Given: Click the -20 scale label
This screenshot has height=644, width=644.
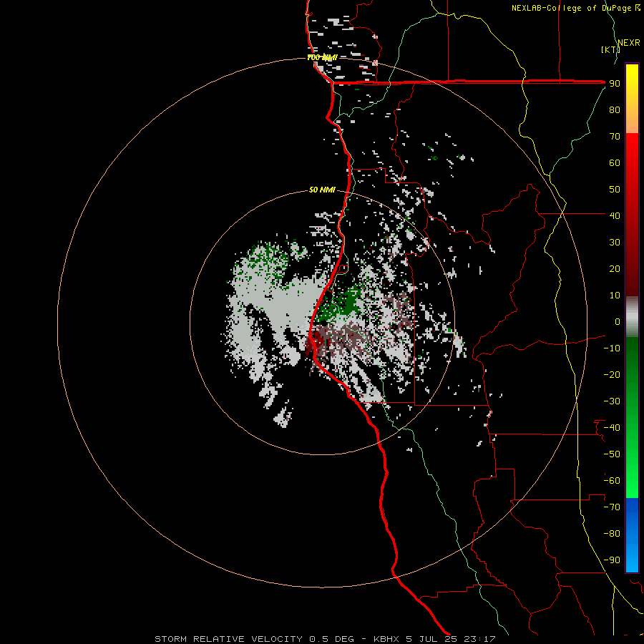Looking at the screenshot, I should pyautogui.click(x=612, y=374).
